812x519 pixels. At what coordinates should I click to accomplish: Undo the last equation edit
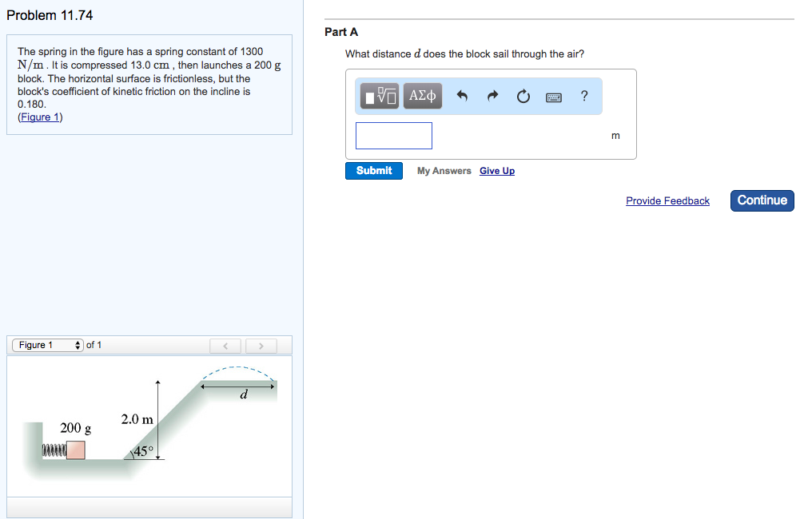pos(462,96)
